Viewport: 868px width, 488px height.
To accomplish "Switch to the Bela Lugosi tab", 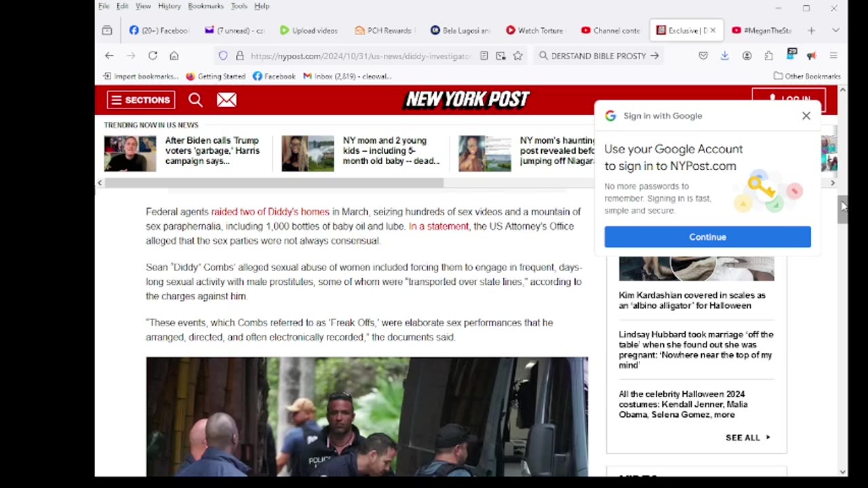I will tap(460, 30).
